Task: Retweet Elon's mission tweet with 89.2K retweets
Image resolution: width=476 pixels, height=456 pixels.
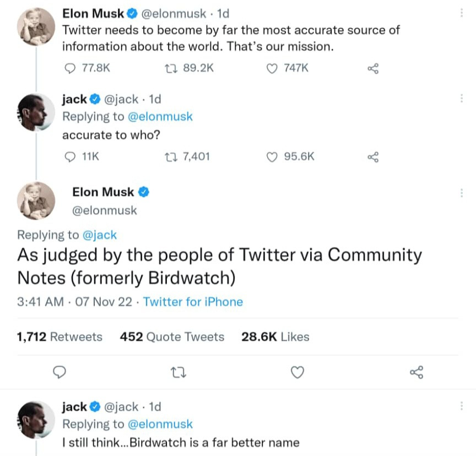Action: click(x=171, y=68)
